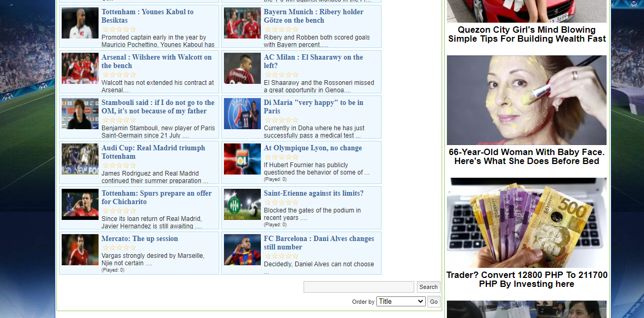This screenshot has width=644, height=318.
Task: Click inside the search text field
Action: pos(358,287)
